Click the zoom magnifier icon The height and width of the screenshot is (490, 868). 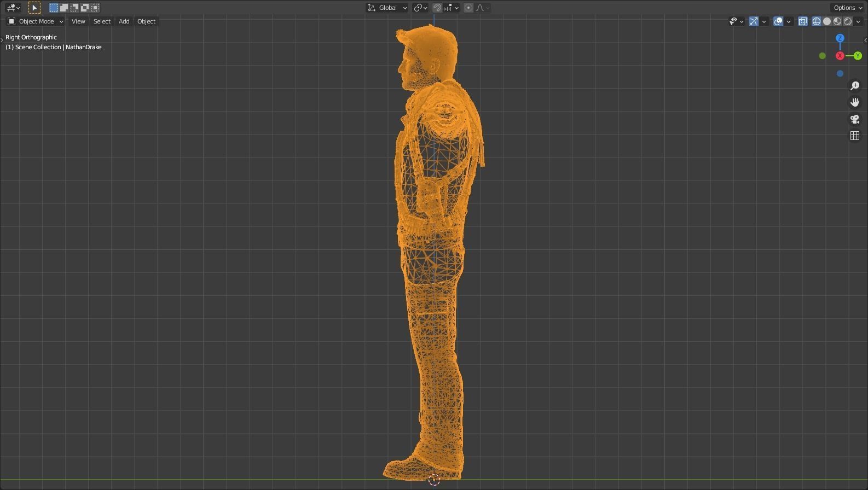point(855,86)
